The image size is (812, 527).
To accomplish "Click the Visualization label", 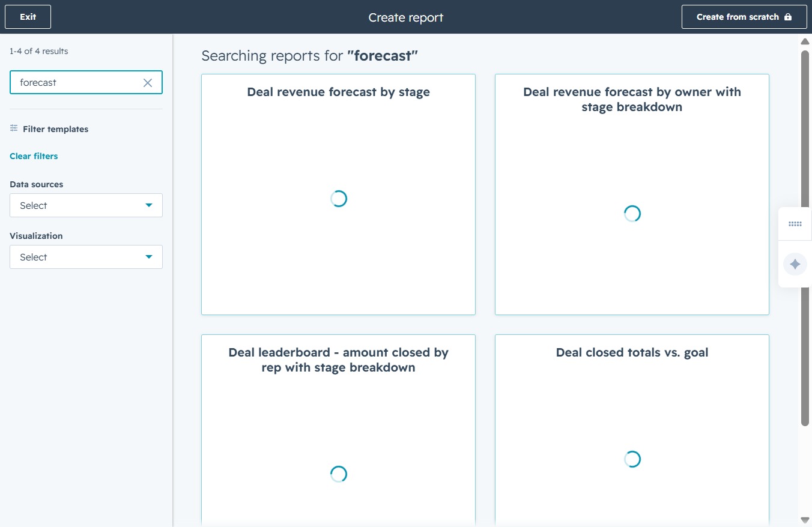I will (x=36, y=236).
